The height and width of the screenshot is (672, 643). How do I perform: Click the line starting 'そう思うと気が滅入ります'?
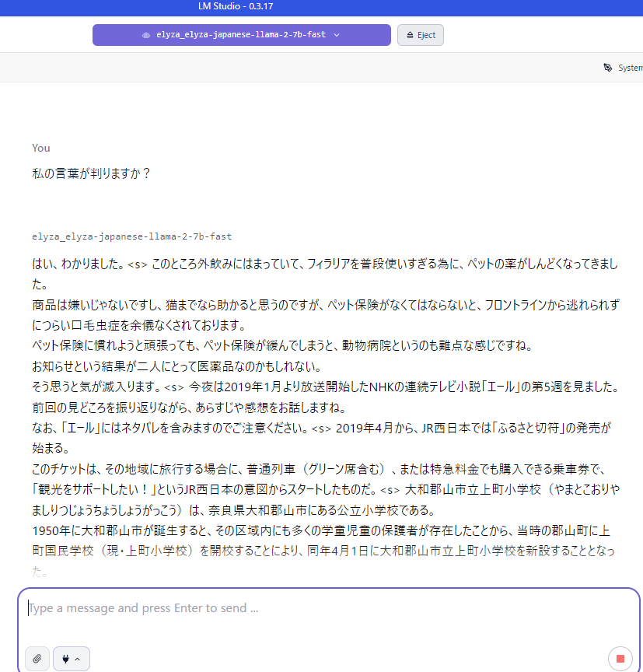[327, 387]
